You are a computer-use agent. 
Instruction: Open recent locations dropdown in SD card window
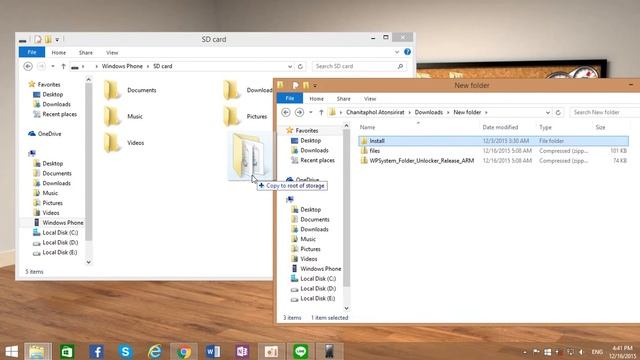[x=53, y=66]
